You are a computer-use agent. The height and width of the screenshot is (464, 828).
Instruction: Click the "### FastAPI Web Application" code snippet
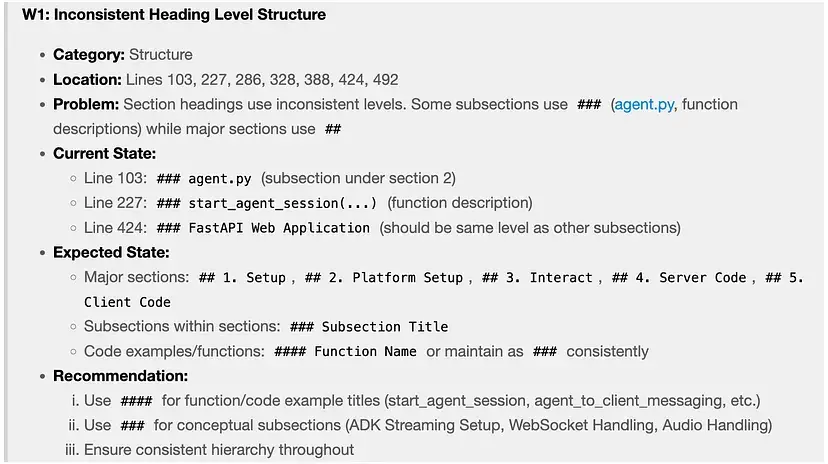pos(263,228)
